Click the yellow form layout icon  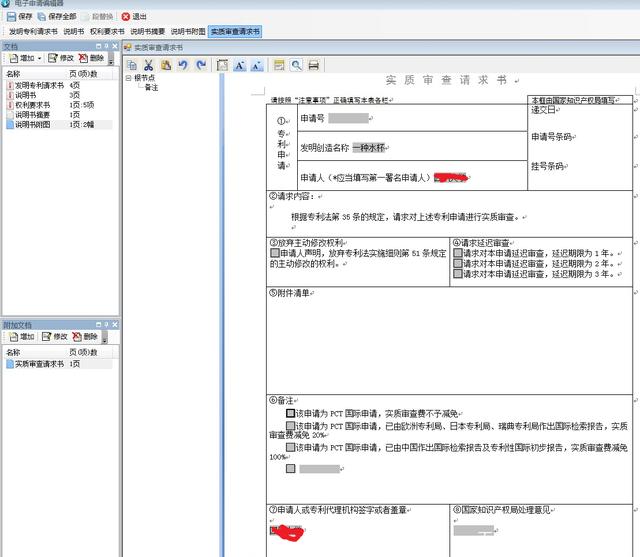point(279,65)
